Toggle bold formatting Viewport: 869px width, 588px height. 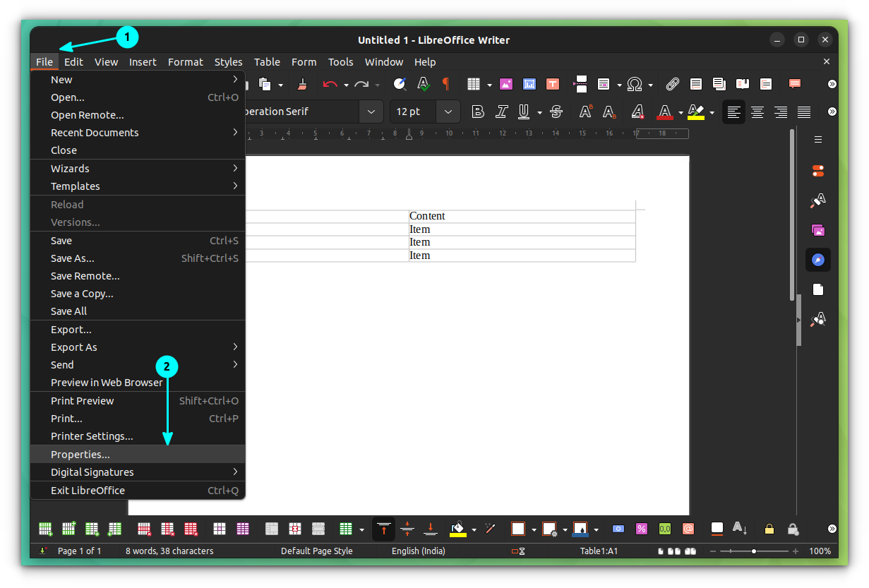[477, 112]
